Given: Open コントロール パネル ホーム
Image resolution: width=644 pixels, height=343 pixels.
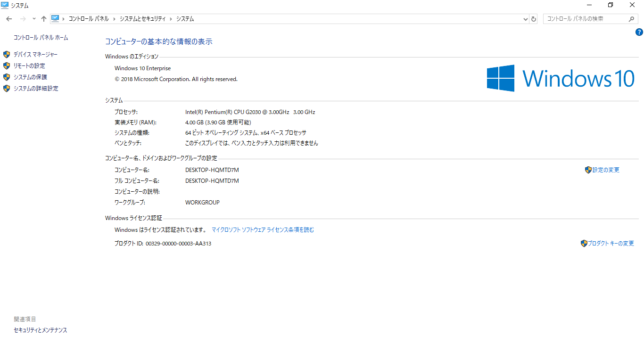Looking at the screenshot, I should click(x=41, y=37).
